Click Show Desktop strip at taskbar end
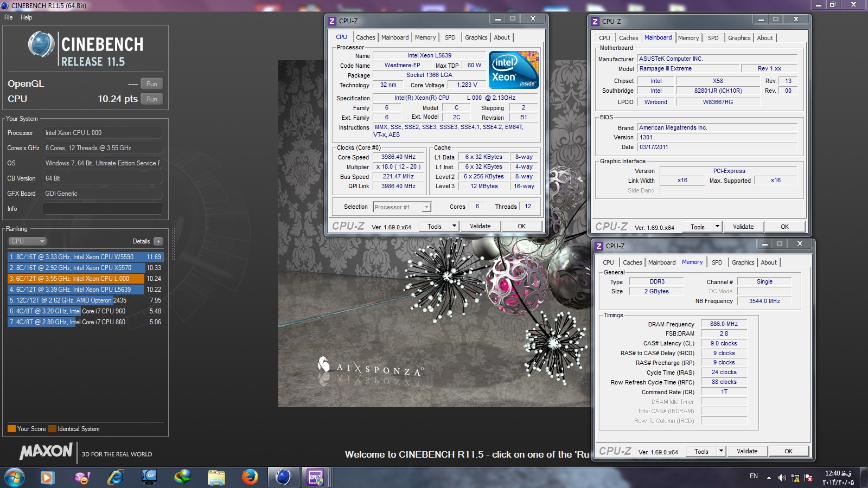 (x=864, y=478)
